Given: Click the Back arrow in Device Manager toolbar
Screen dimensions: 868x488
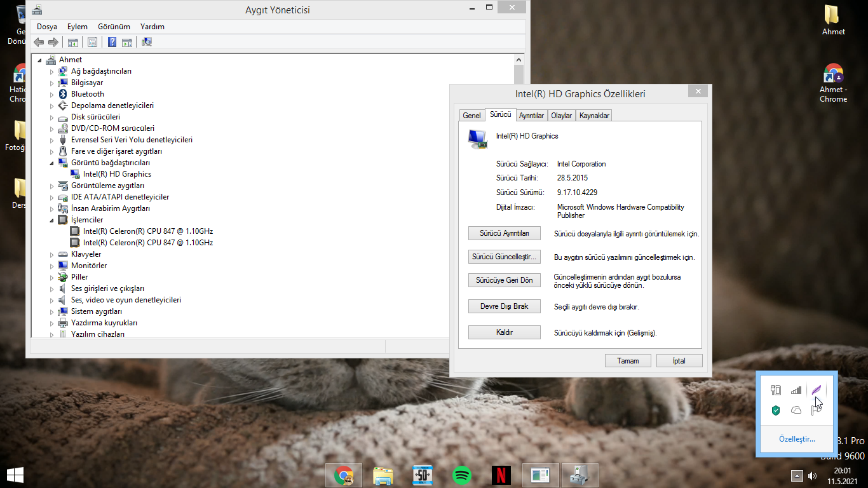Looking at the screenshot, I should [39, 43].
